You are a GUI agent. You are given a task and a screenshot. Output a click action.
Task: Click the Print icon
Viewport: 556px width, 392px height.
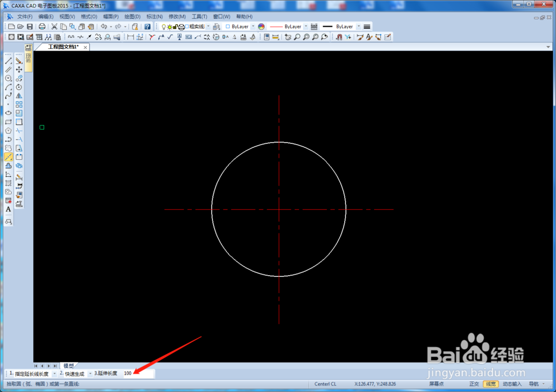coord(42,27)
